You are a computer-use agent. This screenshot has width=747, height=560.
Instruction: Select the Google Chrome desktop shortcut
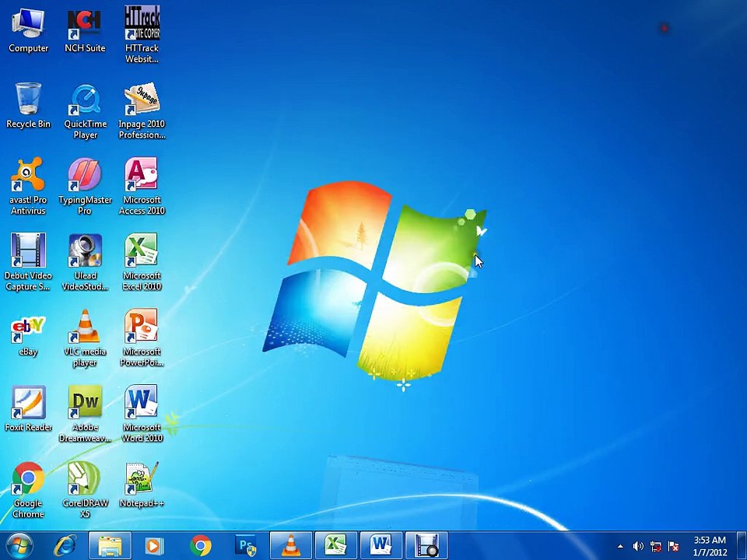click(28, 489)
